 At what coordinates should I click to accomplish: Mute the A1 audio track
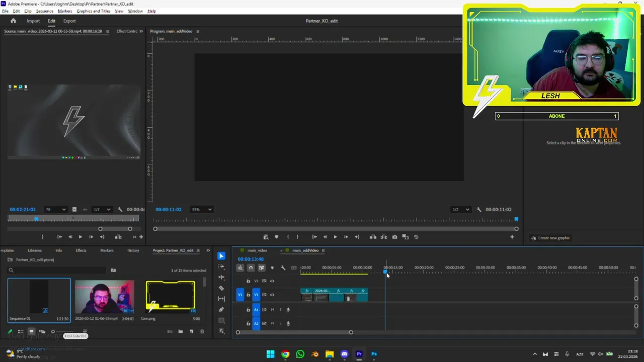pyautogui.click(x=272, y=310)
